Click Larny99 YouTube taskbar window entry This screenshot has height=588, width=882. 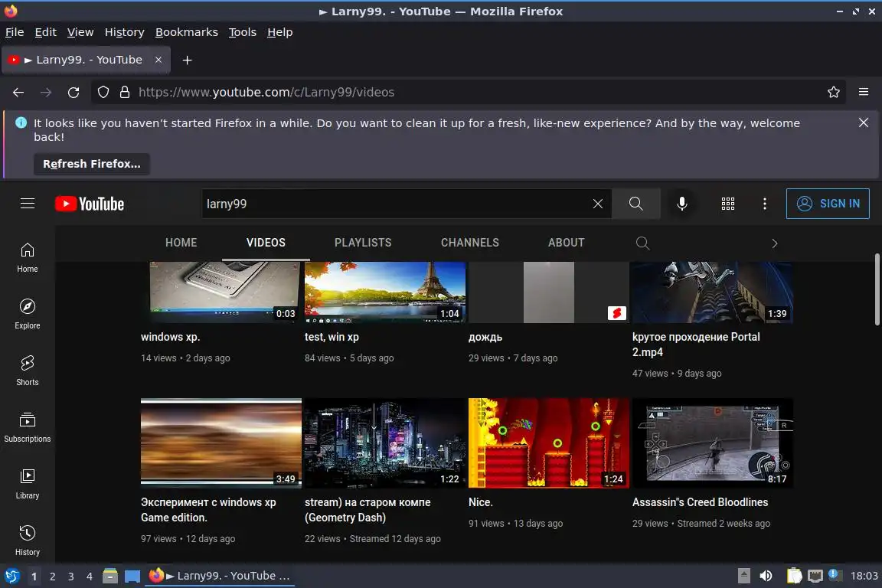pyautogui.click(x=220, y=576)
